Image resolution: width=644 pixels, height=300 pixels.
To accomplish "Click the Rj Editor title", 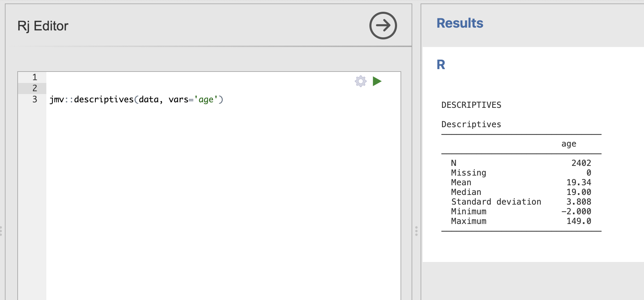I will 43,26.
